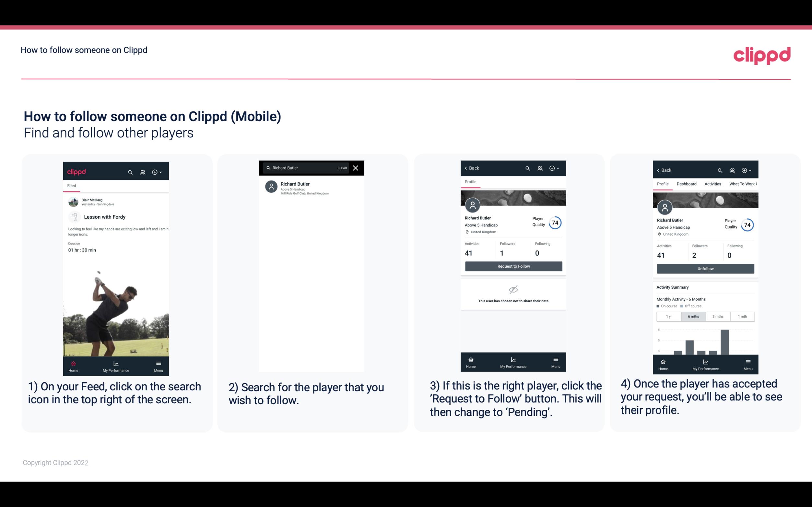This screenshot has width=812, height=507.
Task: Select the Dashboard tab on player page
Action: click(686, 183)
